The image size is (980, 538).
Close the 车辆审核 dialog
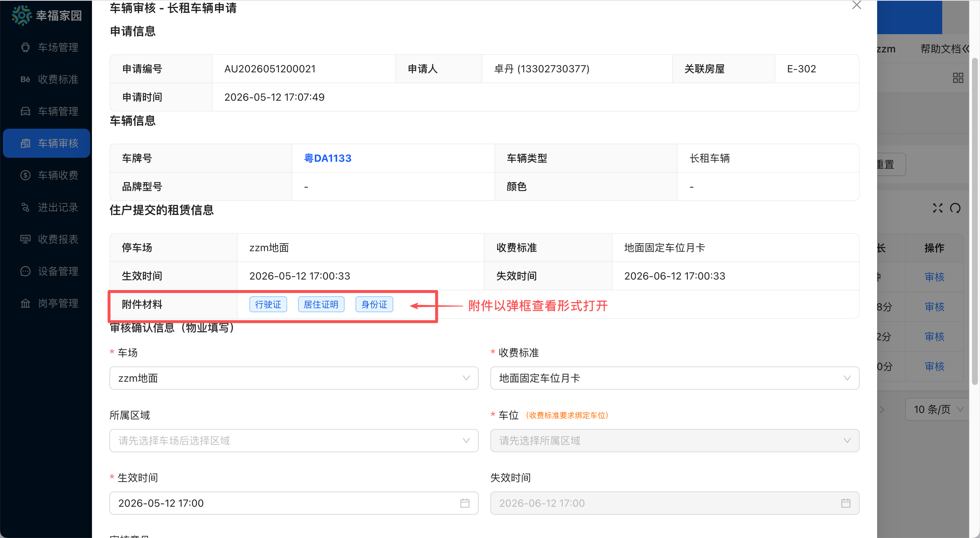point(856,5)
